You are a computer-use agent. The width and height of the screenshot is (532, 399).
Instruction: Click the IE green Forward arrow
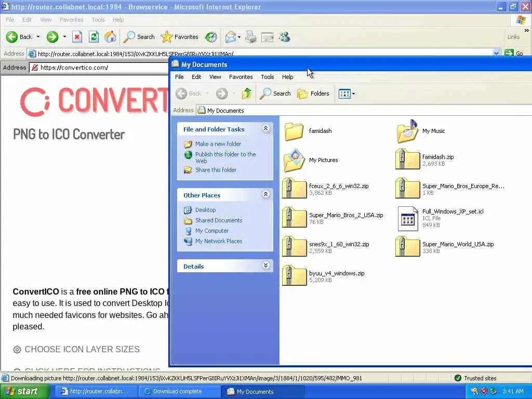(x=52, y=37)
